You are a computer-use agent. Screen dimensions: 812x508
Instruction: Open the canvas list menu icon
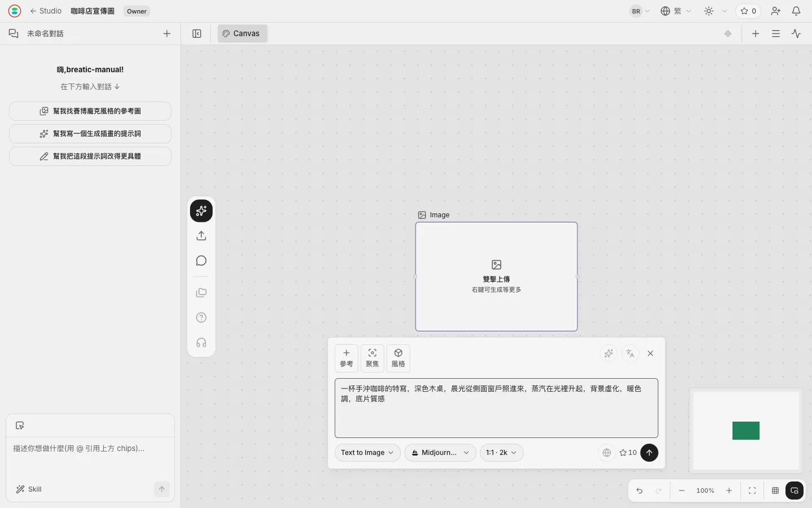[x=776, y=33]
